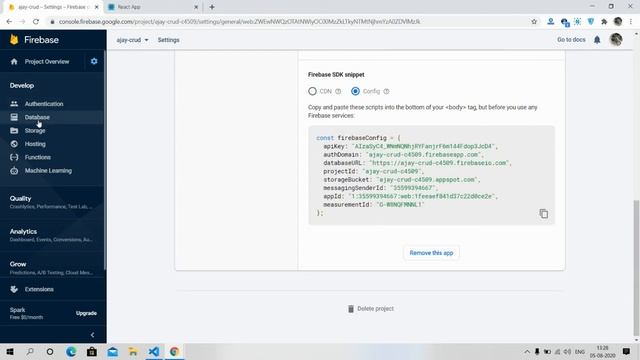Open the Go to docs link

point(571,40)
